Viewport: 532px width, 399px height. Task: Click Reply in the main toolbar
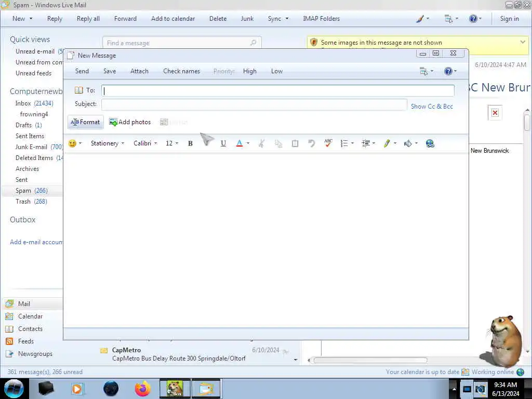55,19
